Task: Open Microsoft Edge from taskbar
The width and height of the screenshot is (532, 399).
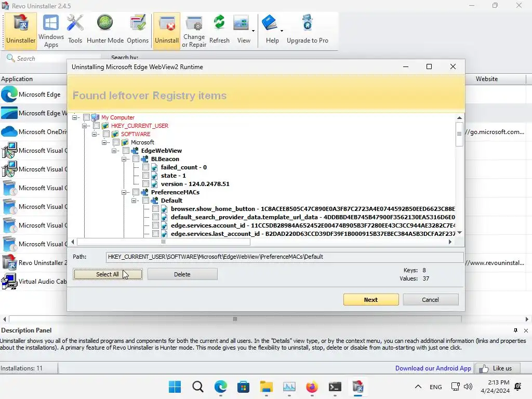Action: click(x=220, y=387)
